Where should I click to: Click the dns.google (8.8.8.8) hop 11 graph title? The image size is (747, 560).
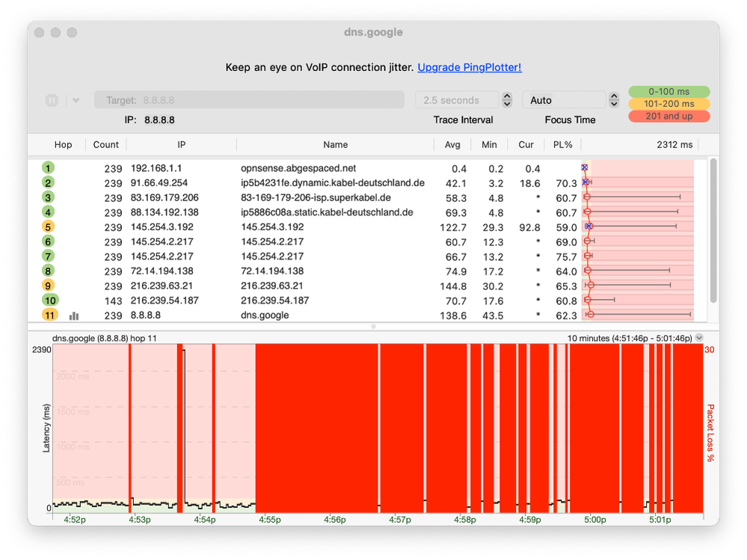pos(105,338)
